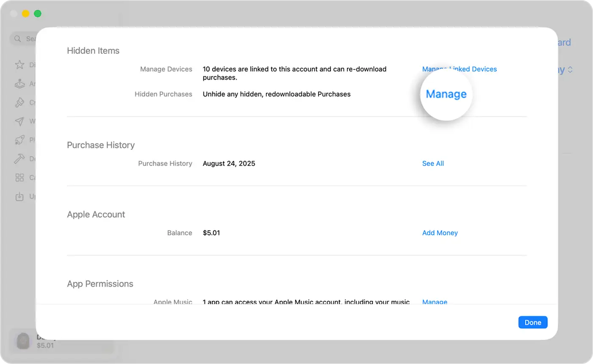Open the Work paper plane icon
The height and width of the screenshot is (364, 593).
coord(19,121)
